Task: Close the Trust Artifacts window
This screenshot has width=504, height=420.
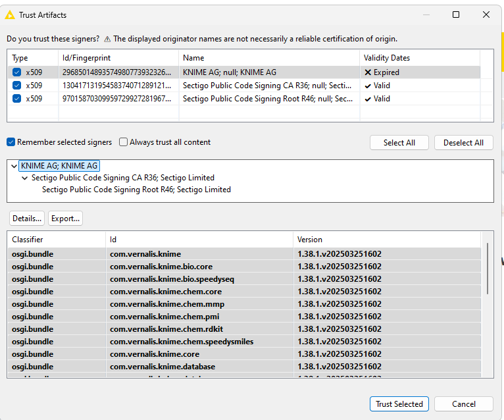Action: point(486,14)
